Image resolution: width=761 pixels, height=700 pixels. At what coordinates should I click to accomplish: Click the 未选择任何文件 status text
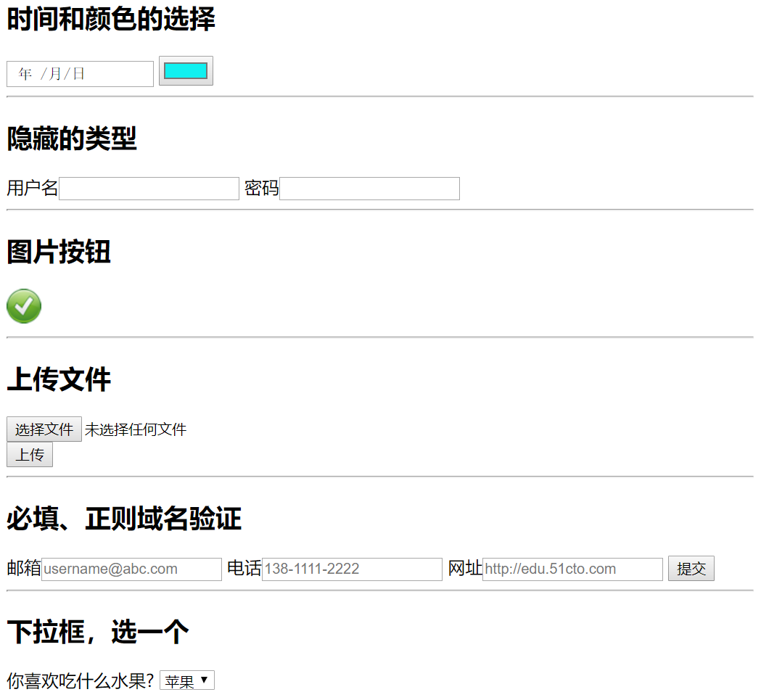tap(136, 430)
